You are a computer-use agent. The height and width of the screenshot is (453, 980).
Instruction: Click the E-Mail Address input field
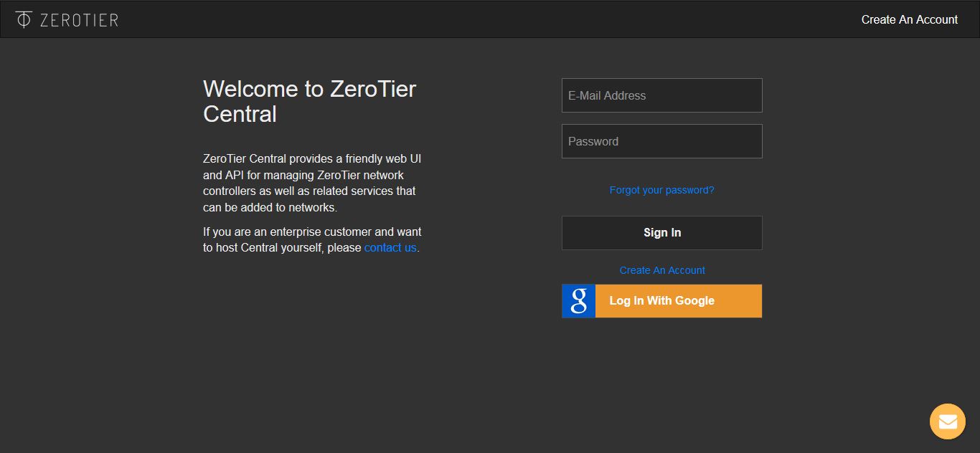coord(661,95)
